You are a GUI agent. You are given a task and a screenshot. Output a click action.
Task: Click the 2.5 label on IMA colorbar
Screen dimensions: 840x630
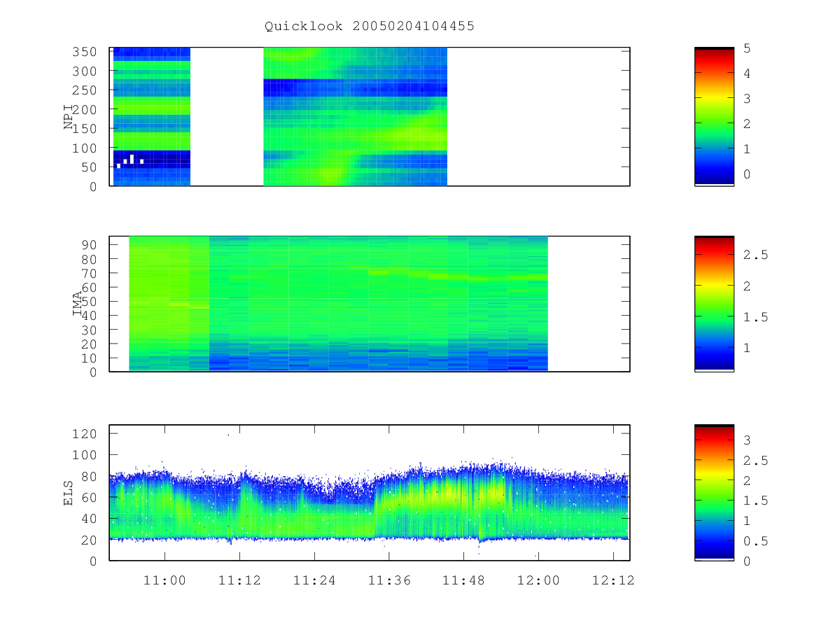pos(755,255)
